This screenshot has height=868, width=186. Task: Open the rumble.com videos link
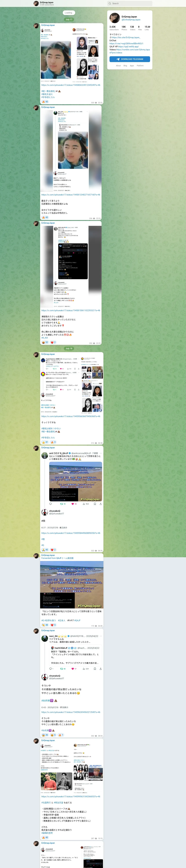pyautogui.click(x=130, y=51)
